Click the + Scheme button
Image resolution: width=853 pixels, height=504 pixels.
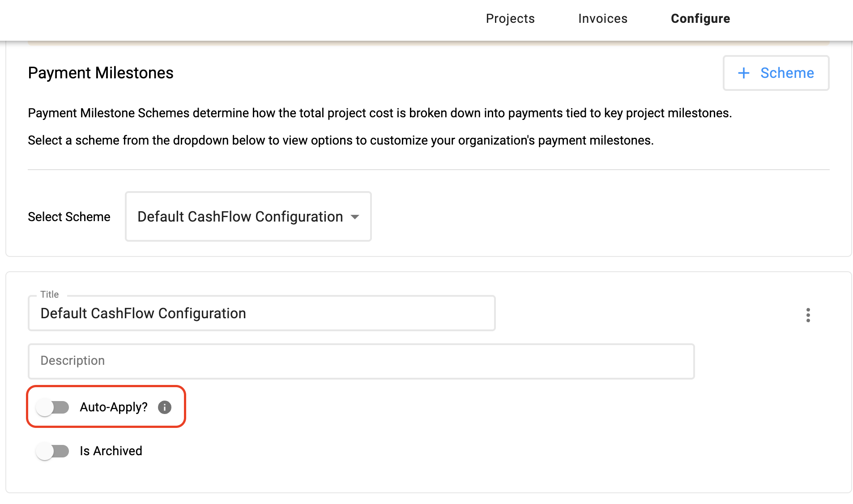point(776,73)
